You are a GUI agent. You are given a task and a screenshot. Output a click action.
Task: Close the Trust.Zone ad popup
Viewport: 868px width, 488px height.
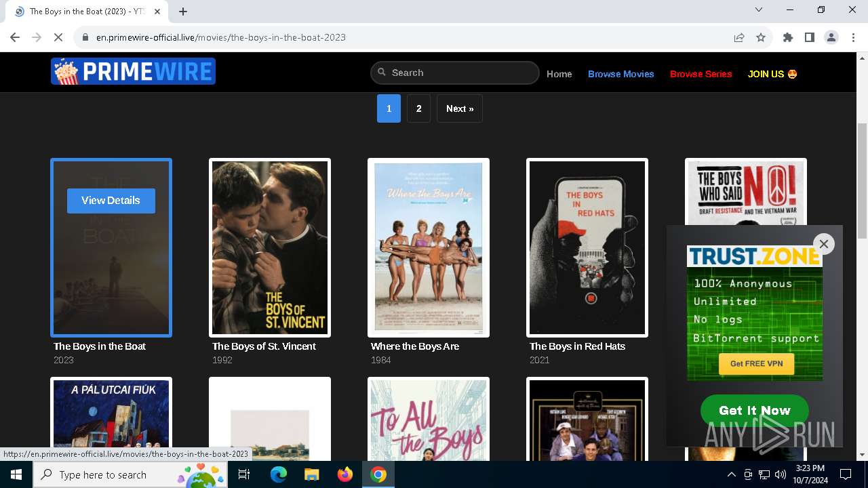click(x=824, y=244)
